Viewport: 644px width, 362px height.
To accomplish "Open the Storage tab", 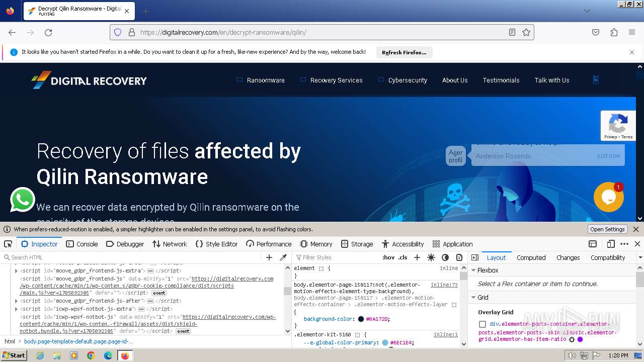I will pos(357,244).
